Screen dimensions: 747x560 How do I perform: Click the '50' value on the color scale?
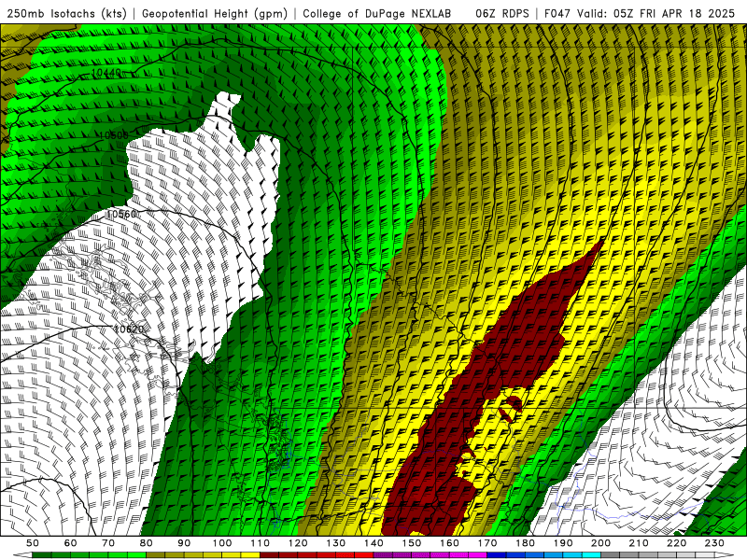click(x=33, y=543)
